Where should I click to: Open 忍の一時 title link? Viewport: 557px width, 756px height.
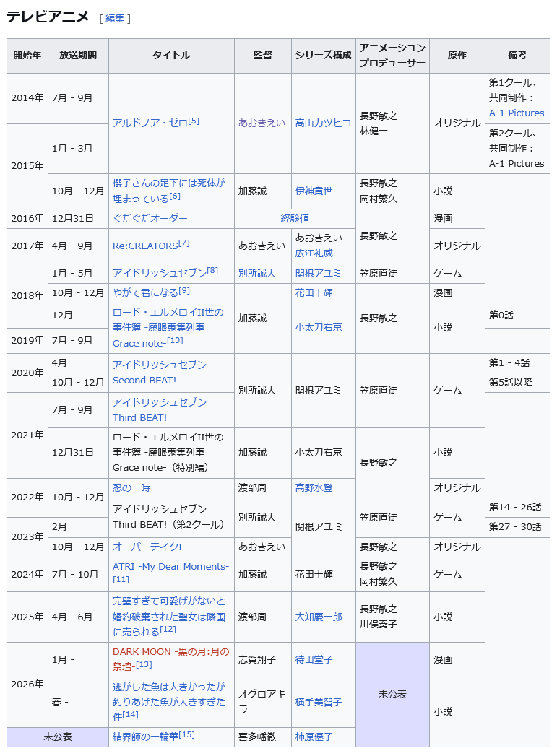pos(131,487)
